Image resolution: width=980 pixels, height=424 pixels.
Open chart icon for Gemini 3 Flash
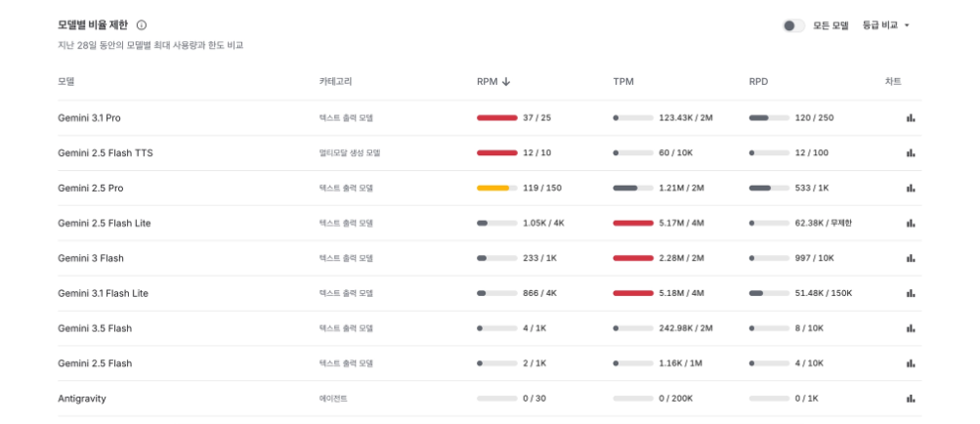(911, 258)
